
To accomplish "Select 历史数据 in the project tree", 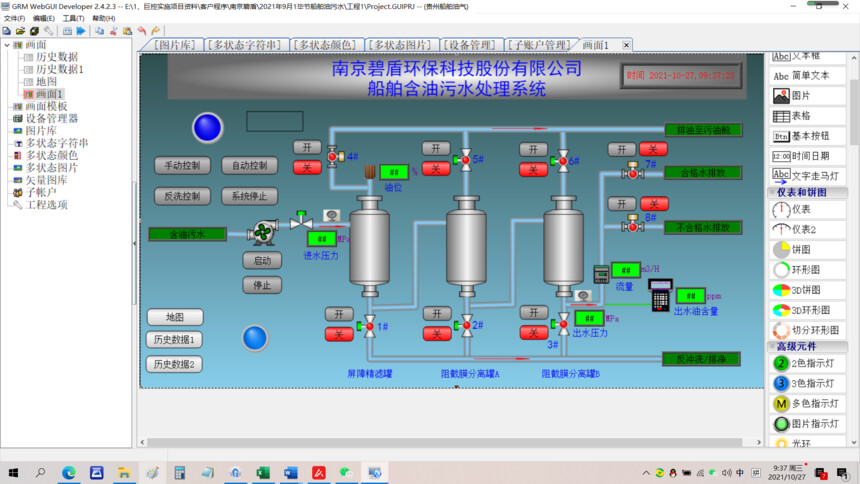I will (x=57, y=57).
